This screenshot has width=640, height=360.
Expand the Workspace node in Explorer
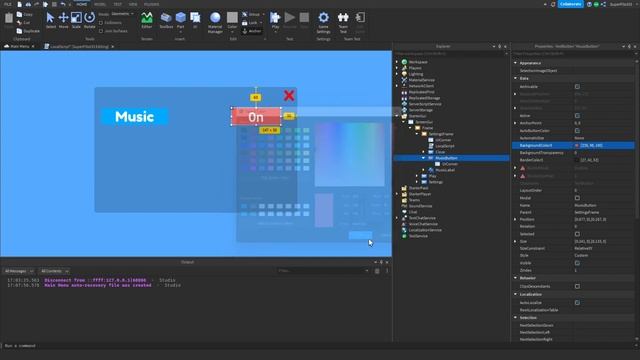pyautogui.click(x=397, y=62)
